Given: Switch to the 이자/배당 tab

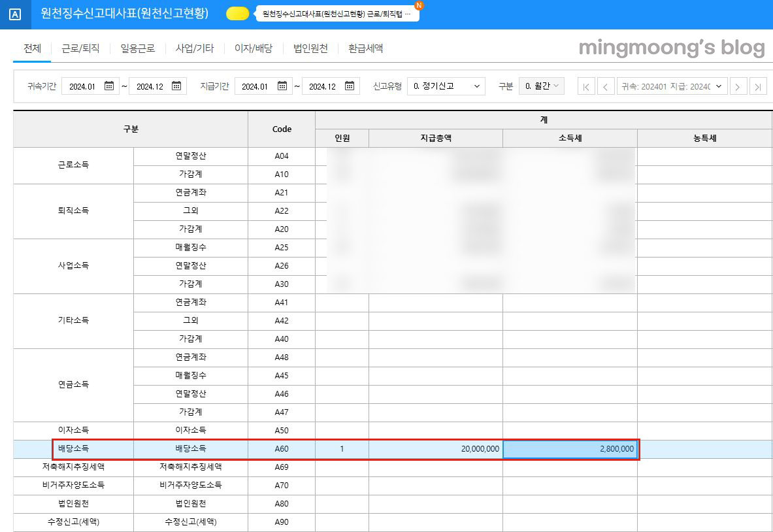Looking at the screenshot, I should tap(254, 48).
